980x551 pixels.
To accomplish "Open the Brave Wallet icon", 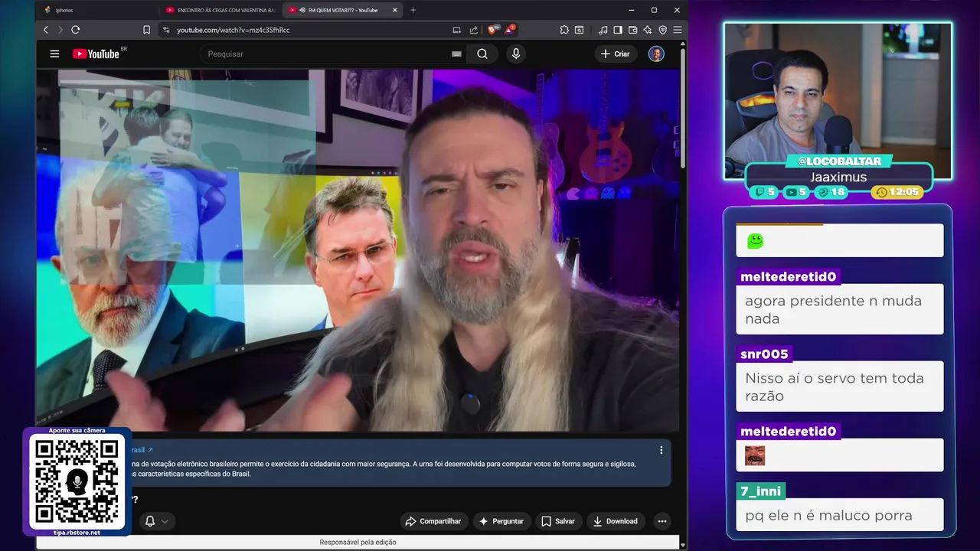I will point(632,30).
